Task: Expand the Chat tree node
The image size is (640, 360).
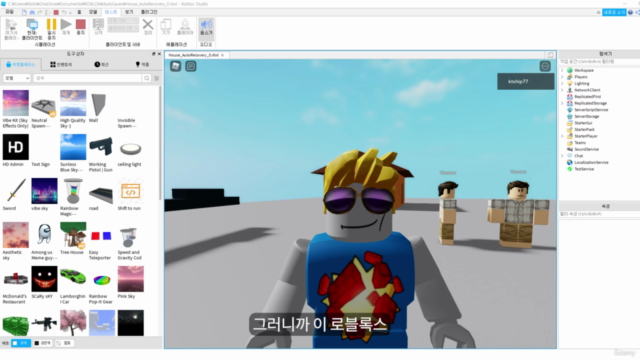Action: click(x=562, y=156)
